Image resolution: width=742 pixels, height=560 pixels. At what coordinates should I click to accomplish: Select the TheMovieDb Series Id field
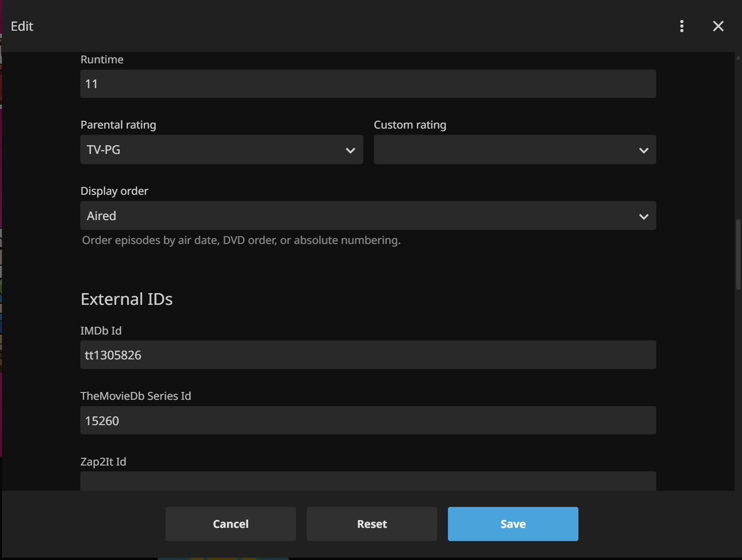coord(368,420)
